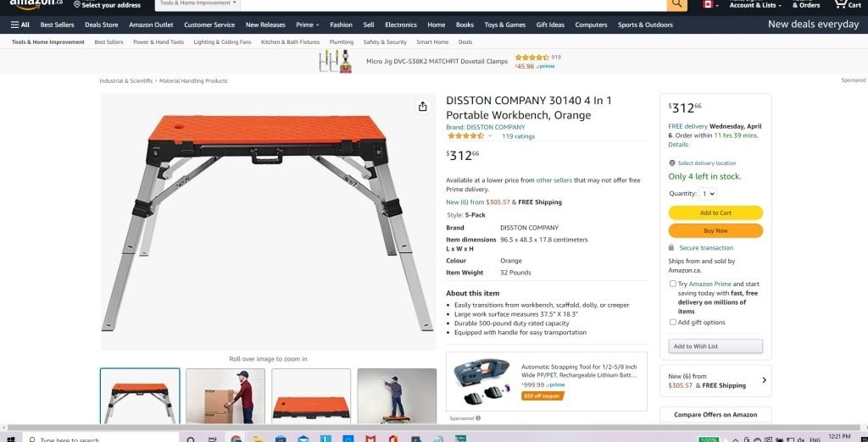Expand the New (6) from offers arrow
Viewport: 868px width, 442px height.
tap(765, 380)
